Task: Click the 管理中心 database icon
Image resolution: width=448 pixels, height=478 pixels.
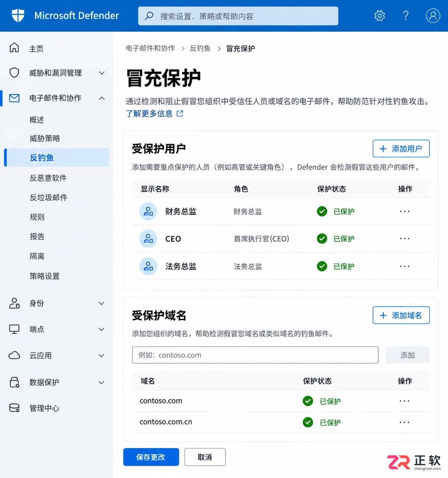Action: [x=14, y=408]
